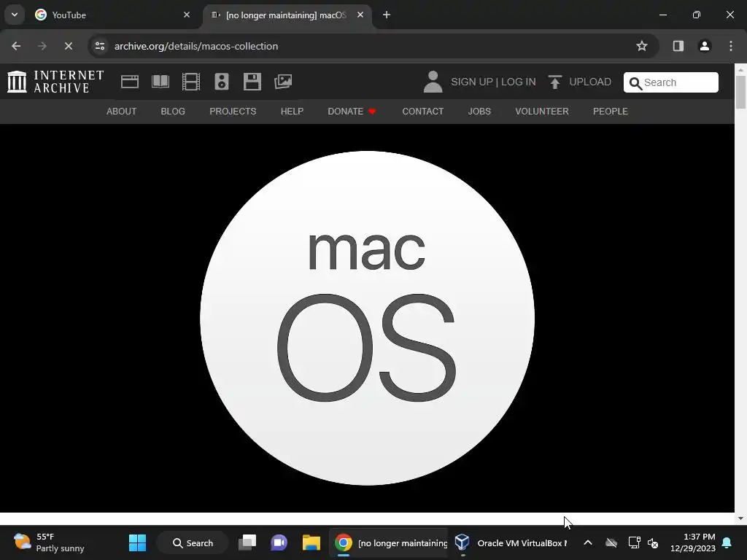
Task: Open the CONTACT menu item
Action: pyautogui.click(x=423, y=112)
